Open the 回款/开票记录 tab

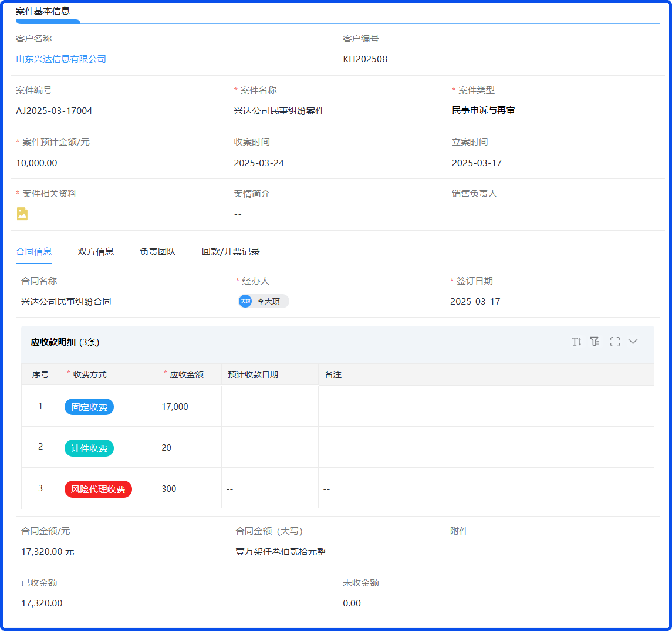(x=231, y=252)
